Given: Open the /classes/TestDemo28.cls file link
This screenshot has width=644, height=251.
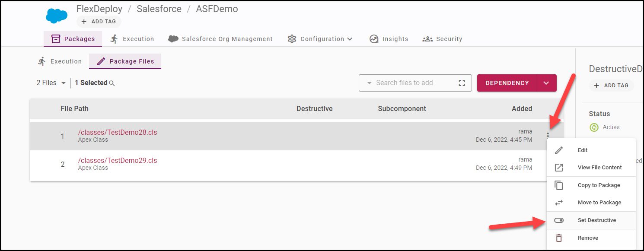Looking at the screenshot, I should coord(118,133).
